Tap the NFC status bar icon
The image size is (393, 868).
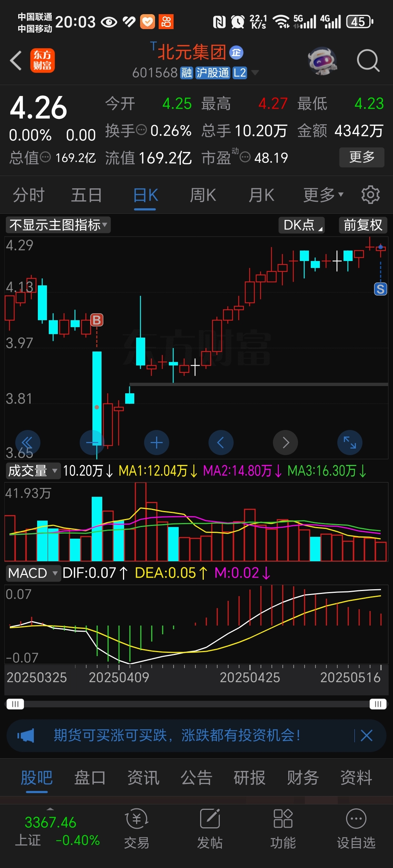pyautogui.click(x=219, y=22)
